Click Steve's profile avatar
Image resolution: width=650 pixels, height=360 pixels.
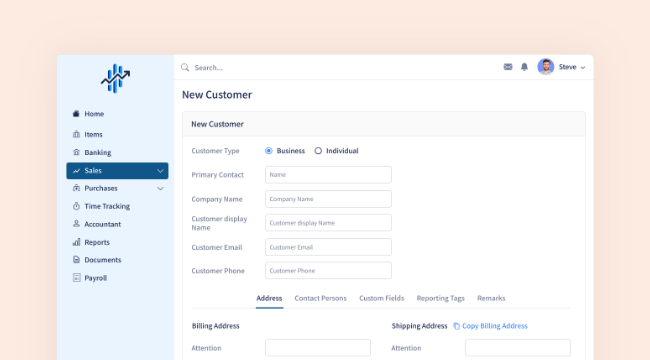[546, 67]
